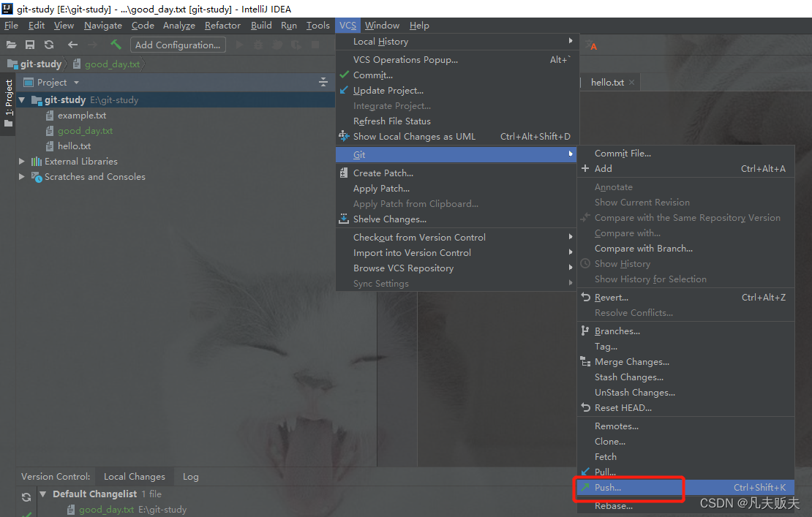Switch to the Local Changes tab

pyautogui.click(x=135, y=477)
